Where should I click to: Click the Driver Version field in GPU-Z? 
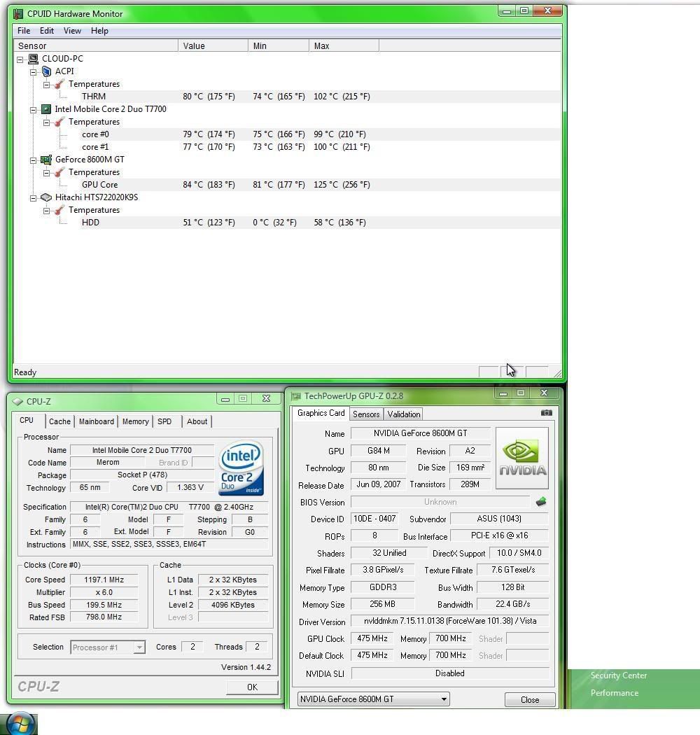click(450, 621)
